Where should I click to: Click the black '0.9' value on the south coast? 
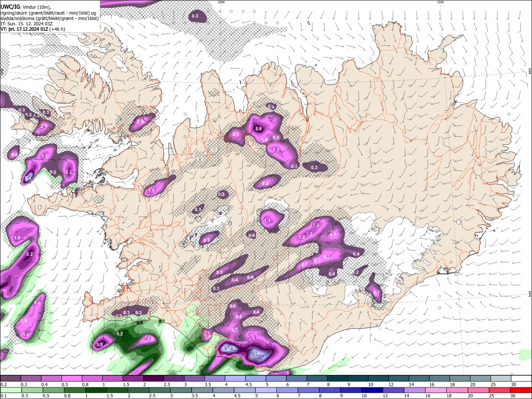(x=140, y=323)
